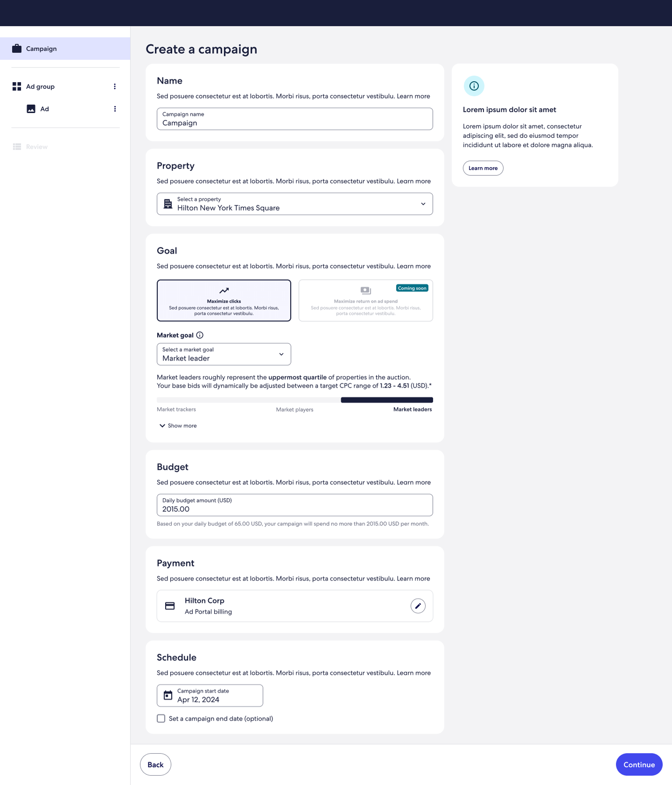The height and width of the screenshot is (785, 672).
Task: Click the Ad image icon in sidebar
Action: (31, 109)
